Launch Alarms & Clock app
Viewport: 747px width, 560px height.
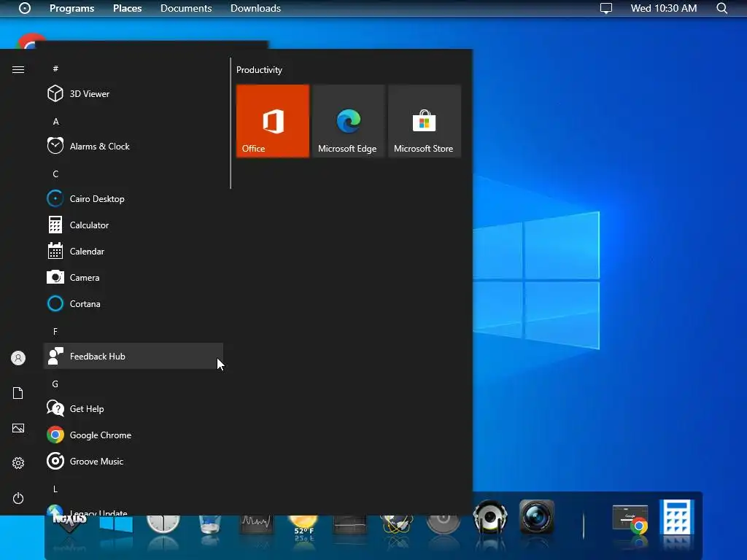(133, 146)
